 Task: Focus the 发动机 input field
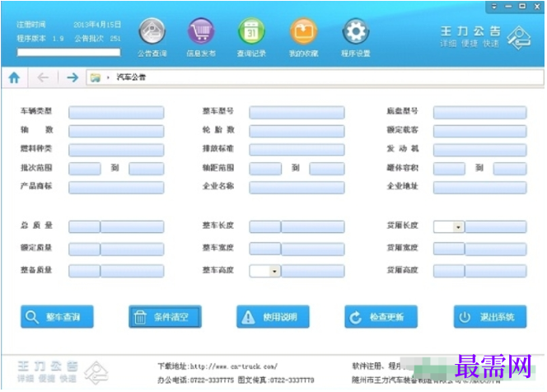480,150
